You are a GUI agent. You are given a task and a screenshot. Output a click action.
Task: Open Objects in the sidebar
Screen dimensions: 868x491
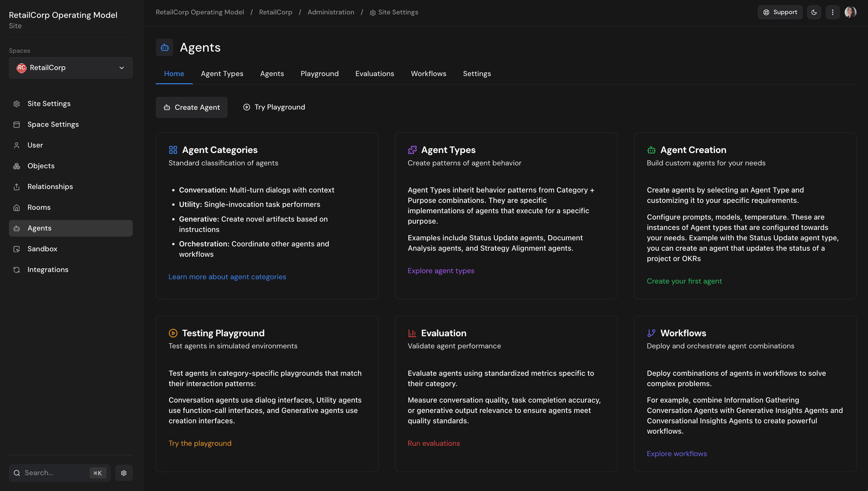pyautogui.click(x=41, y=166)
